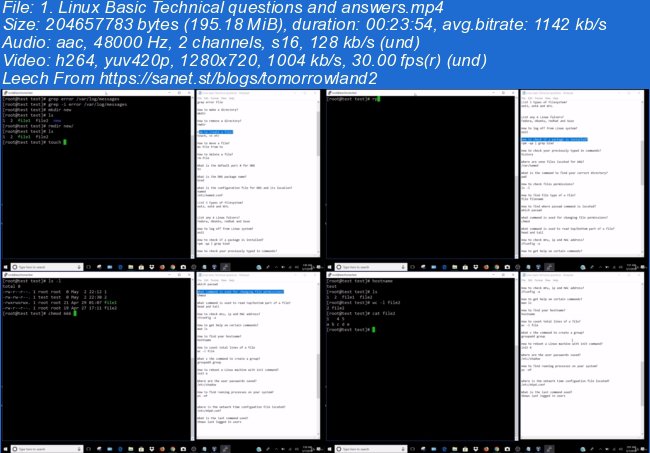Open the video frame with the nearly empty terminal
The image size is (650, 453).
[486, 180]
